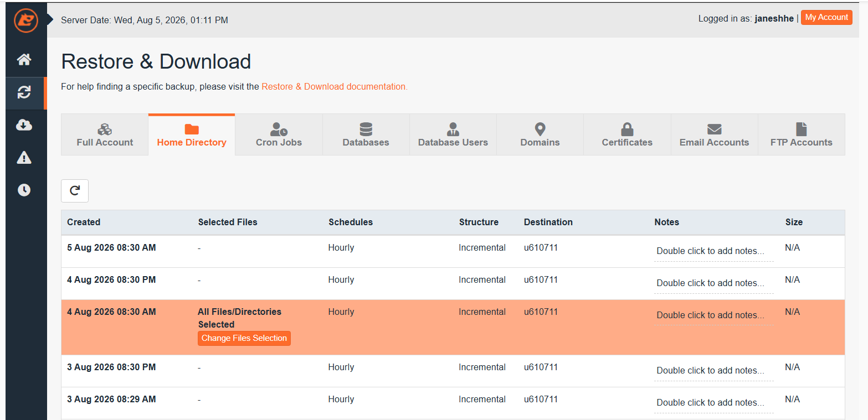Click "All Files/Directories Selected" text

click(240, 318)
